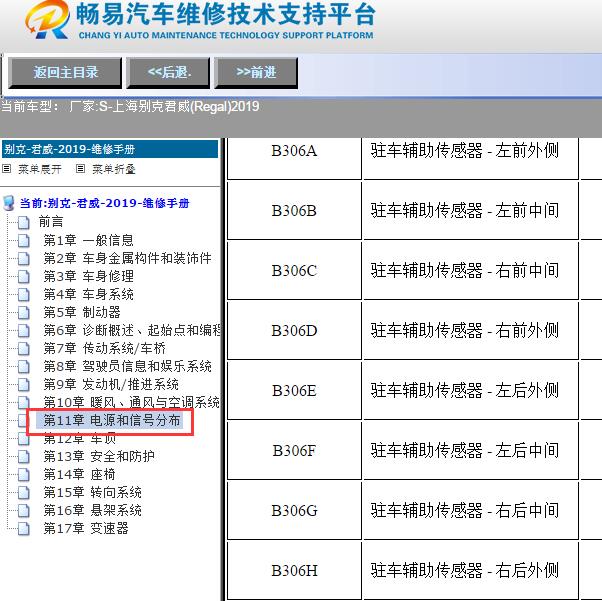Open 第16章 悬架系统
The image size is (602, 601).
pyautogui.click(x=92, y=511)
